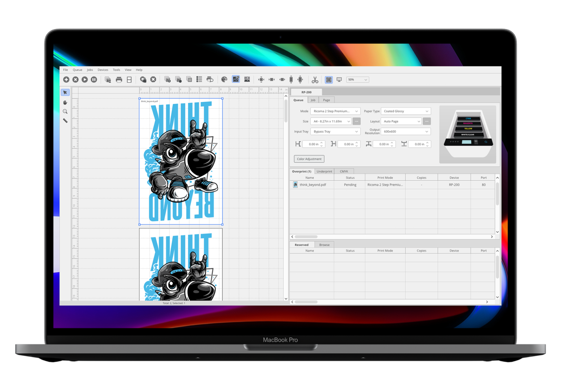This screenshot has width=561, height=392.
Task: Open the Output Resolution 600x600 dropdown
Action: tap(406, 131)
